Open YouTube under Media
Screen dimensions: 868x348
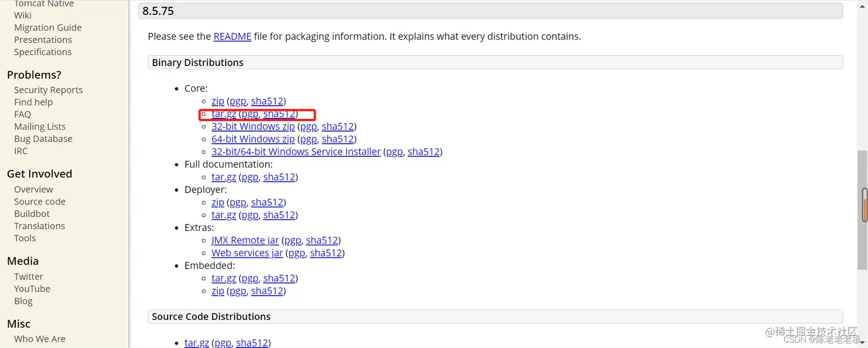coord(32,289)
